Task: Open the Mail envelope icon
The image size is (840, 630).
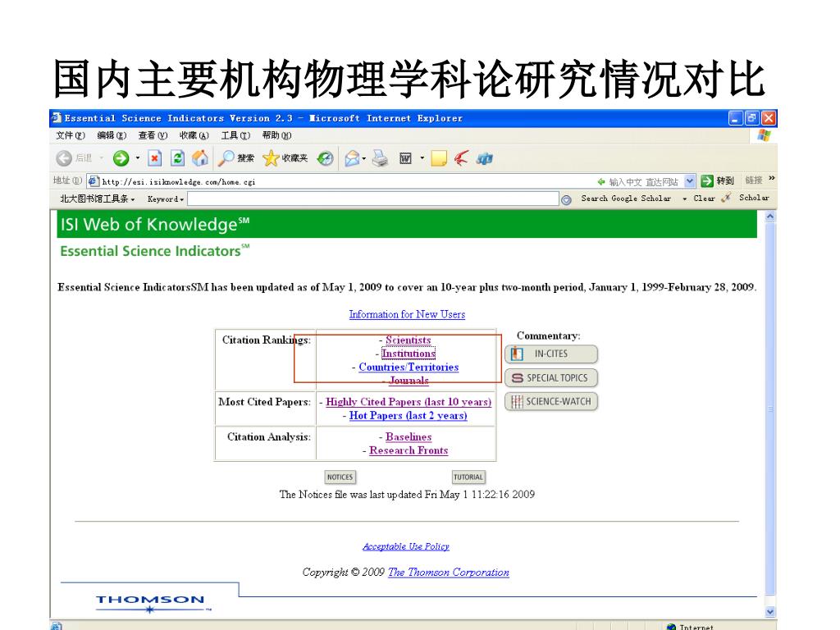Action: 352,158
